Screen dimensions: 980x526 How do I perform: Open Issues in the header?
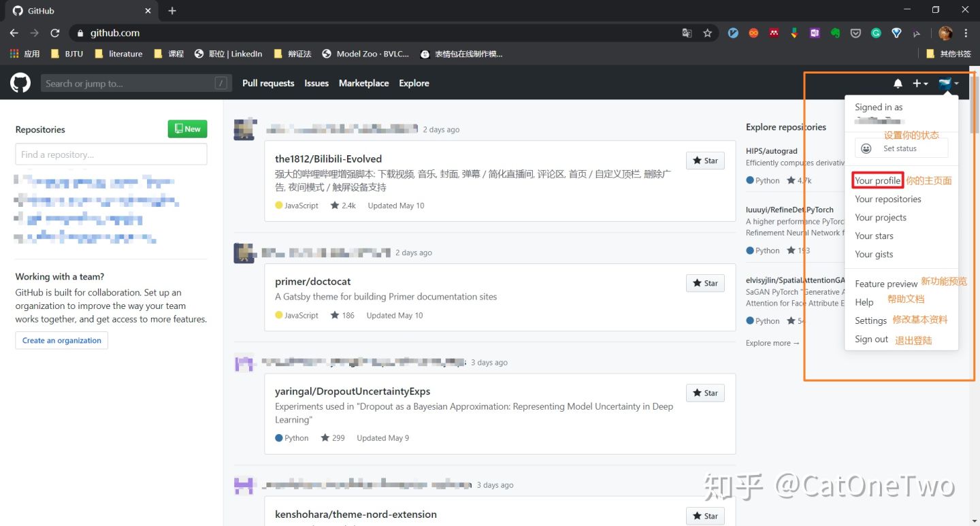[316, 83]
